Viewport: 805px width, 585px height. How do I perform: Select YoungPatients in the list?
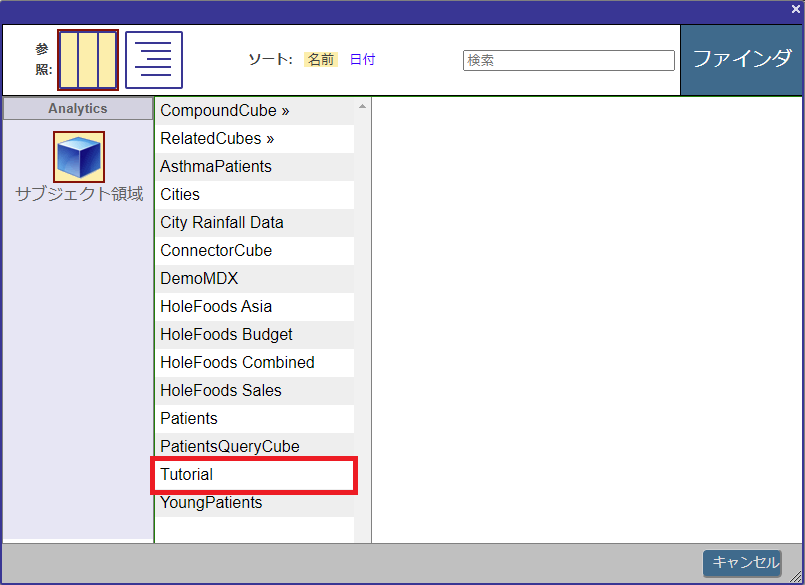click(211, 503)
